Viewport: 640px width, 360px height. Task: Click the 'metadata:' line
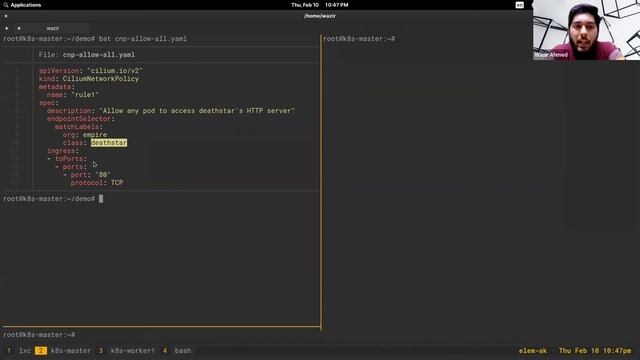[57, 87]
